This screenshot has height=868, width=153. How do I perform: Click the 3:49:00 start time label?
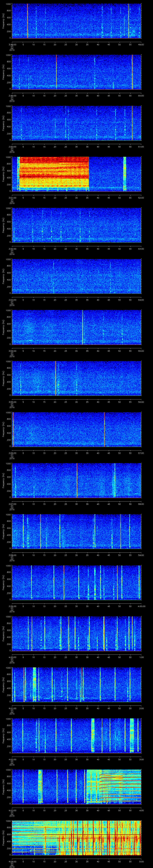click(12, 96)
